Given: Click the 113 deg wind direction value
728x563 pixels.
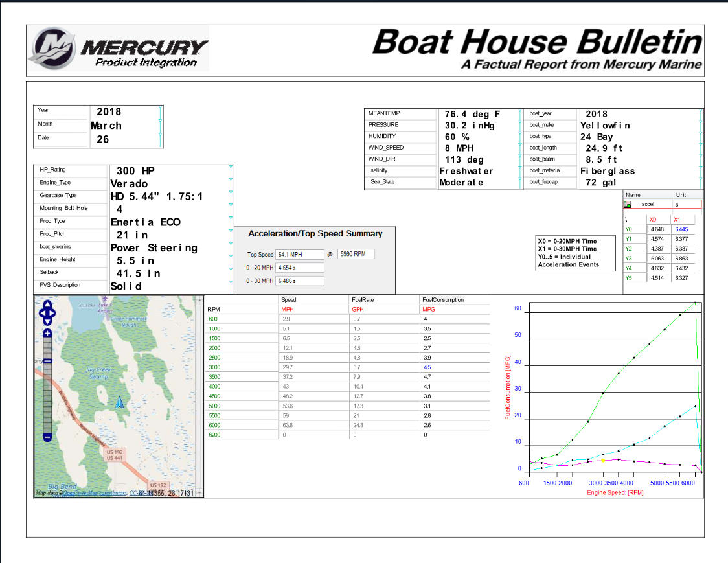Looking at the screenshot, I should [x=464, y=160].
